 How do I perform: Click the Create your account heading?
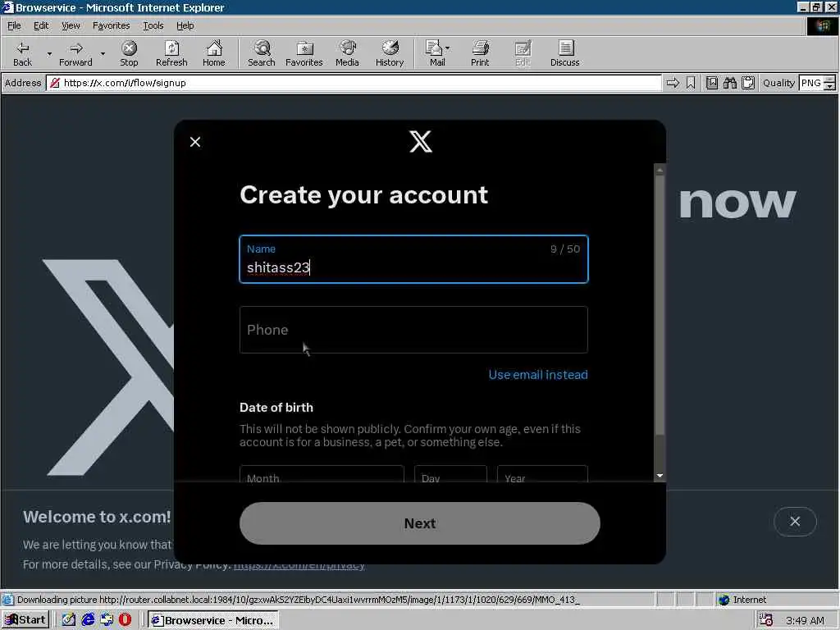point(363,194)
